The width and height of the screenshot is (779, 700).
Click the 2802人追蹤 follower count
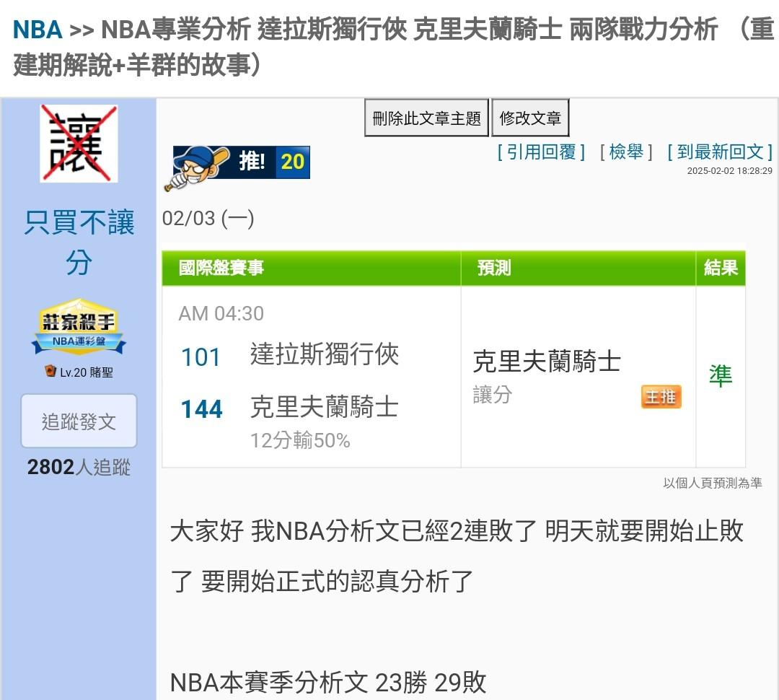[x=79, y=468]
